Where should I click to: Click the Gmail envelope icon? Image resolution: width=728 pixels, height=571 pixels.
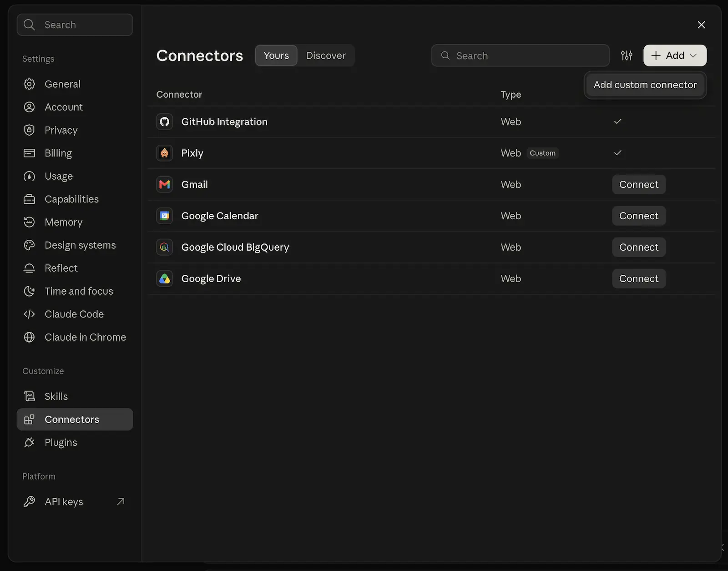point(164,185)
